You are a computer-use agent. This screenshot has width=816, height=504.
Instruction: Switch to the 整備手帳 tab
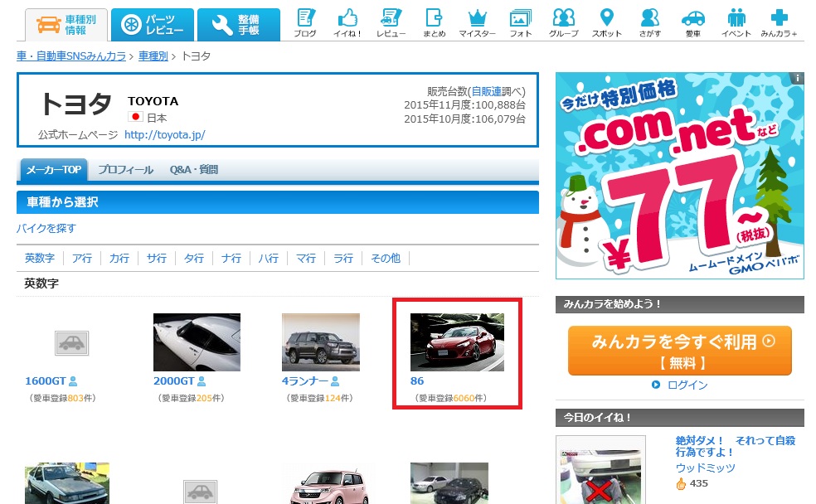(239, 25)
